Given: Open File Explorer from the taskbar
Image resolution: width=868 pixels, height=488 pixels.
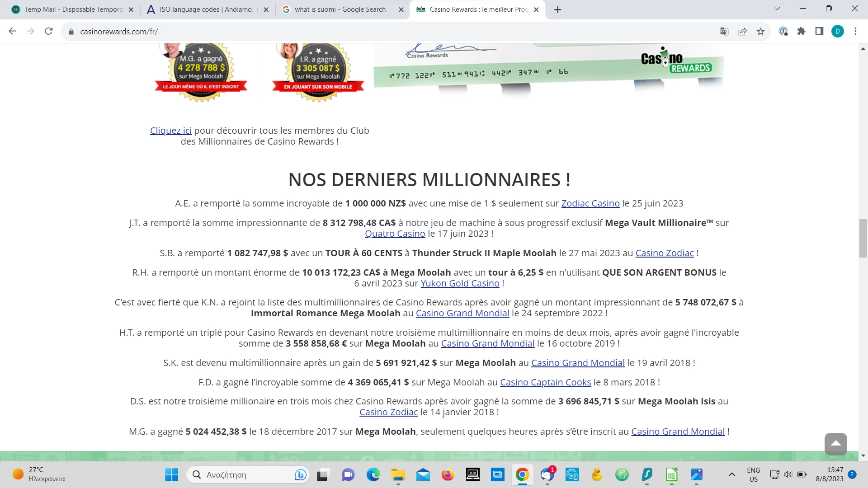Looking at the screenshot, I should [x=398, y=474].
